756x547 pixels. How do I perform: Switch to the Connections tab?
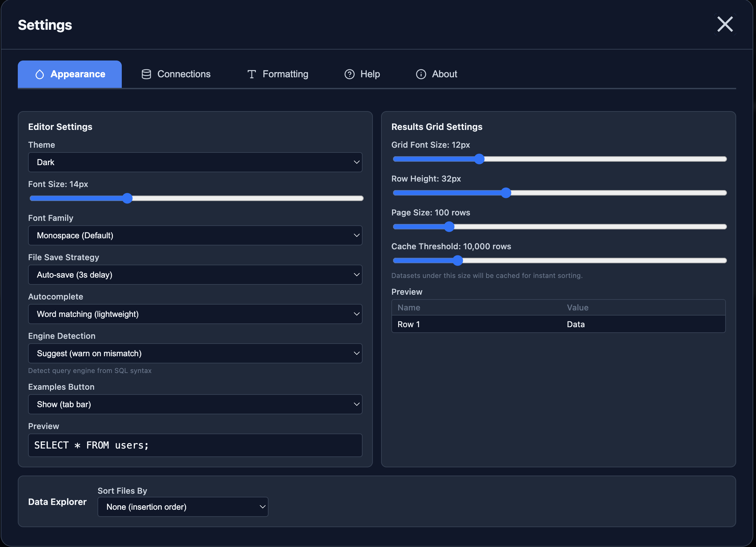point(175,74)
